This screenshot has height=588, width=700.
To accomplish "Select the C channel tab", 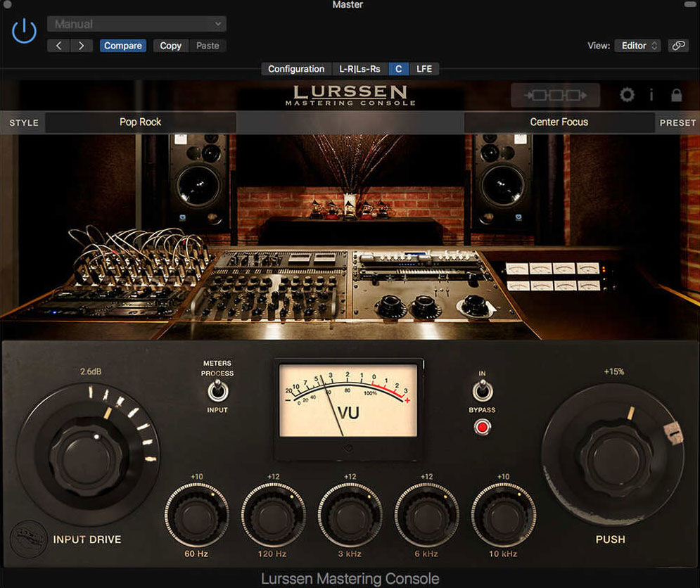I will pos(399,69).
